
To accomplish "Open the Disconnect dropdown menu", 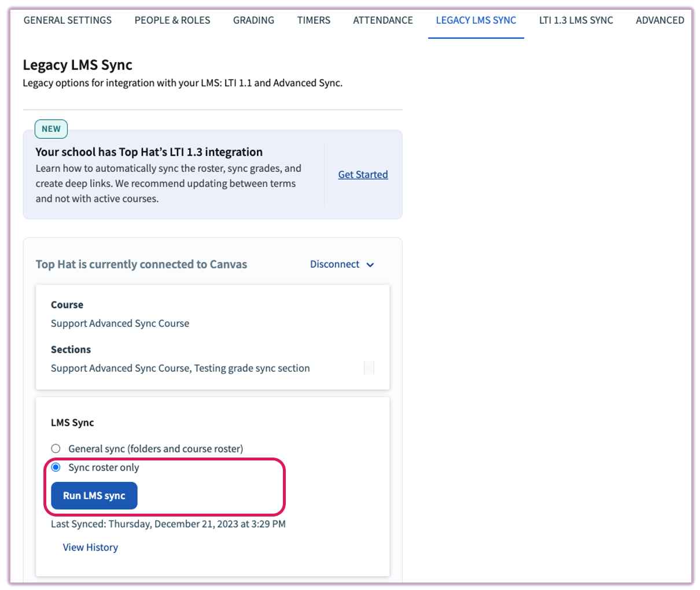I will (x=335, y=264).
